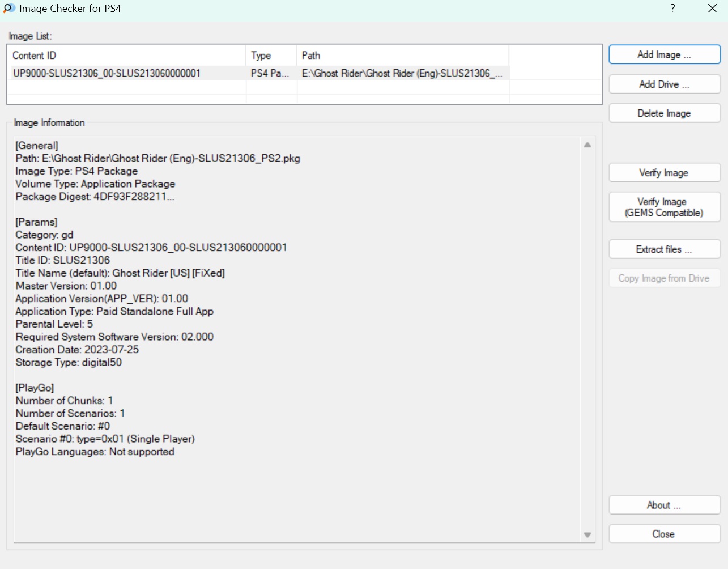Click the 'Creation Date: 2023-07-25' line
728x569 pixels.
click(x=77, y=350)
